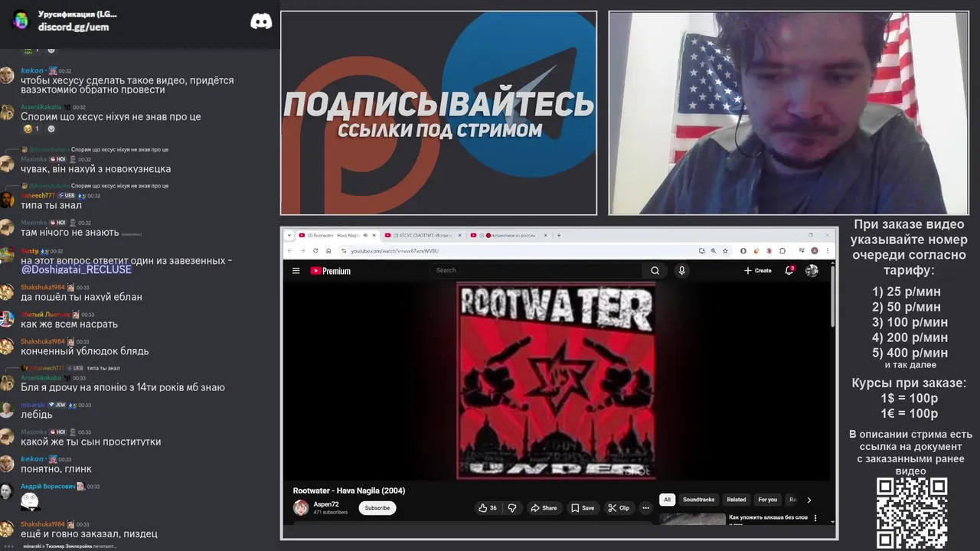
Task: Open the tab search dropdown arrow
Action: pyautogui.click(x=289, y=235)
